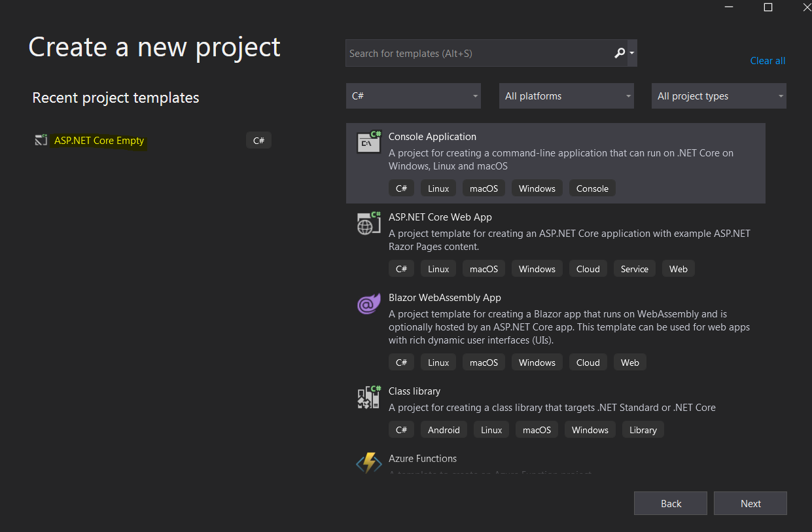
Task: Click the Windows tag under Console Application
Action: point(537,188)
